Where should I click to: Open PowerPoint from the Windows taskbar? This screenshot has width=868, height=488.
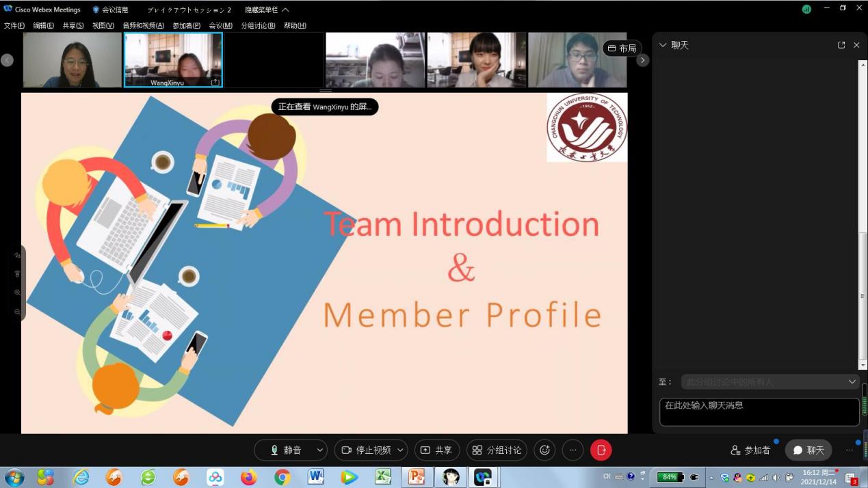pyautogui.click(x=417, y=476)
